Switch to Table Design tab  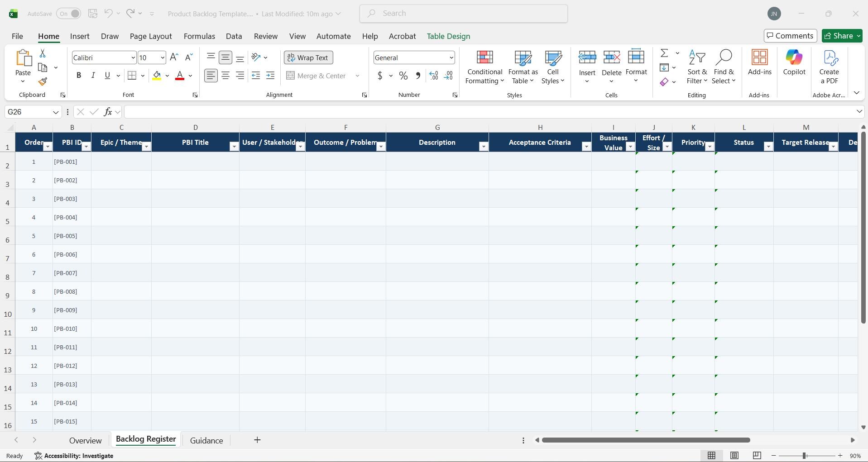coord(448,36)
